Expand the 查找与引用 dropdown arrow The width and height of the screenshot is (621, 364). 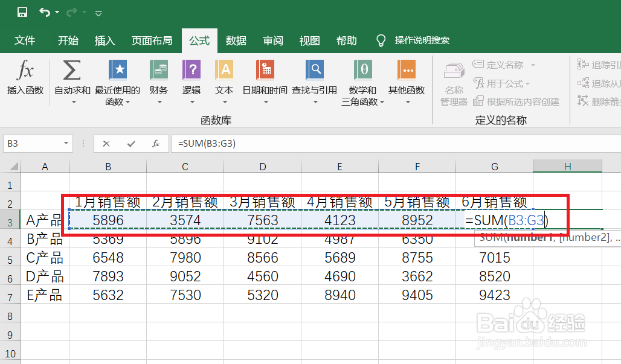pyautogui.click(x=315, y=102)
